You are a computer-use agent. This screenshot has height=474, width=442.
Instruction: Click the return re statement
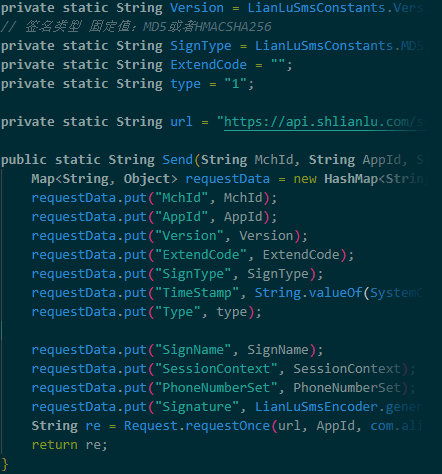point(70,445)
